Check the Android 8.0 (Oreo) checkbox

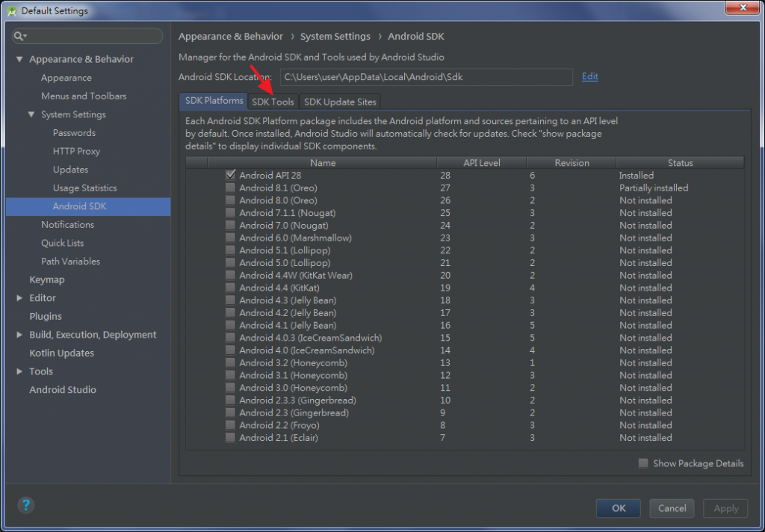(x=230, y=200)
